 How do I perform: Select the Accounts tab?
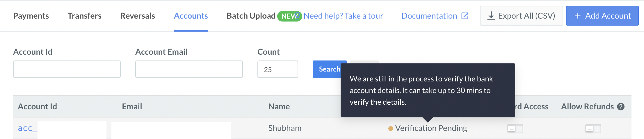[191, 16]
